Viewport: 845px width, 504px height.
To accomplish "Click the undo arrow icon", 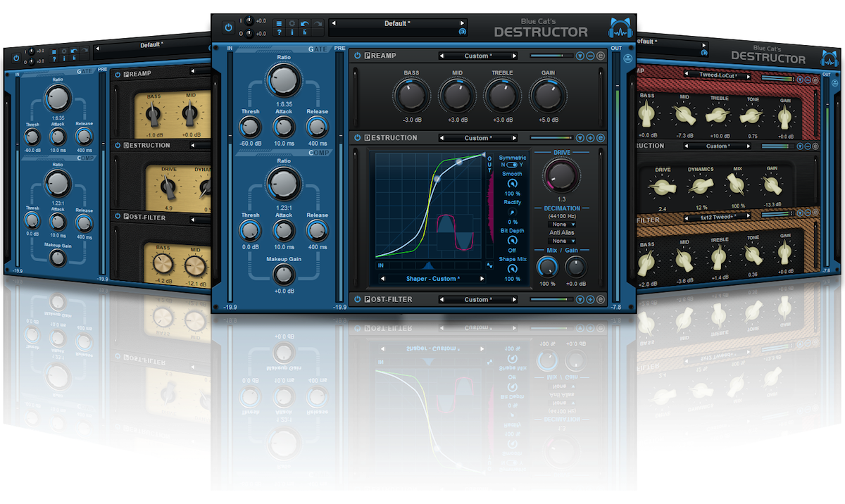I will click(x=304, y=23).
